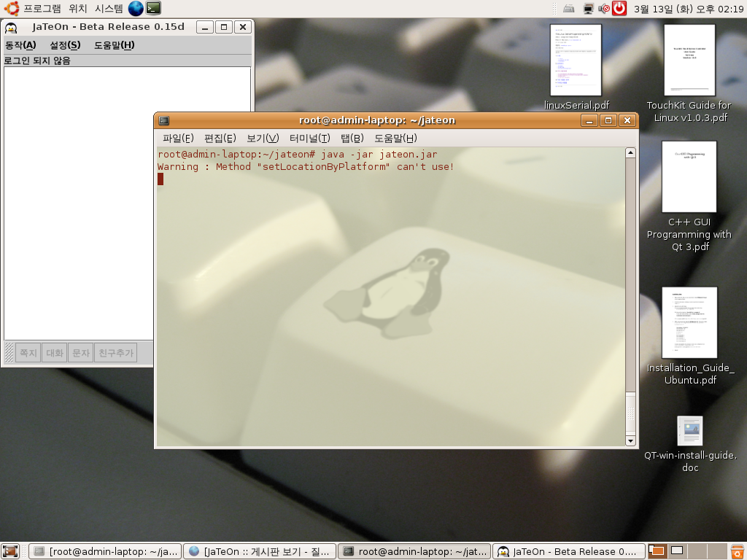The image size is (747, 560).
Task: Select TouchKit Guide for Linux v1.0.3.pdf file
Action: (689, 74)
